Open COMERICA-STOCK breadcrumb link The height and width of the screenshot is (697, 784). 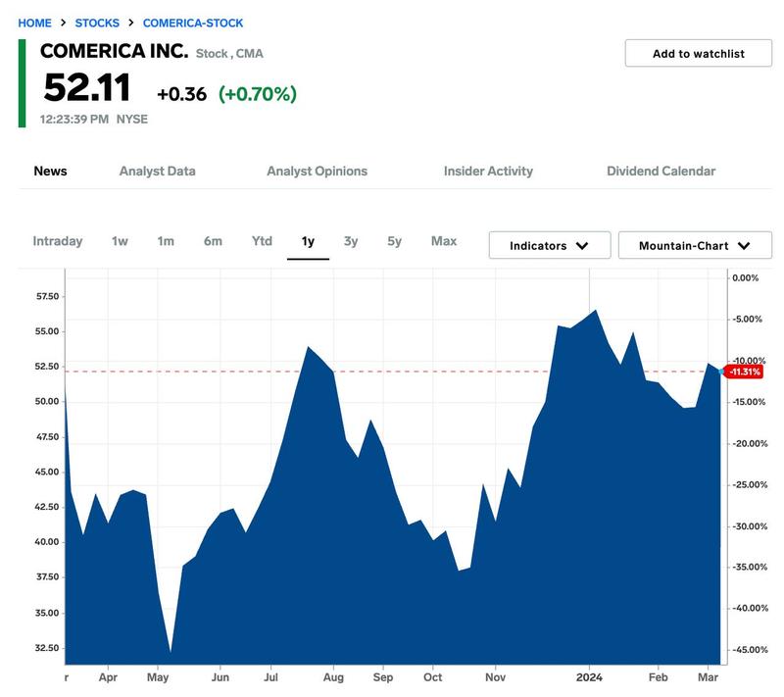[x=193, y=23]
